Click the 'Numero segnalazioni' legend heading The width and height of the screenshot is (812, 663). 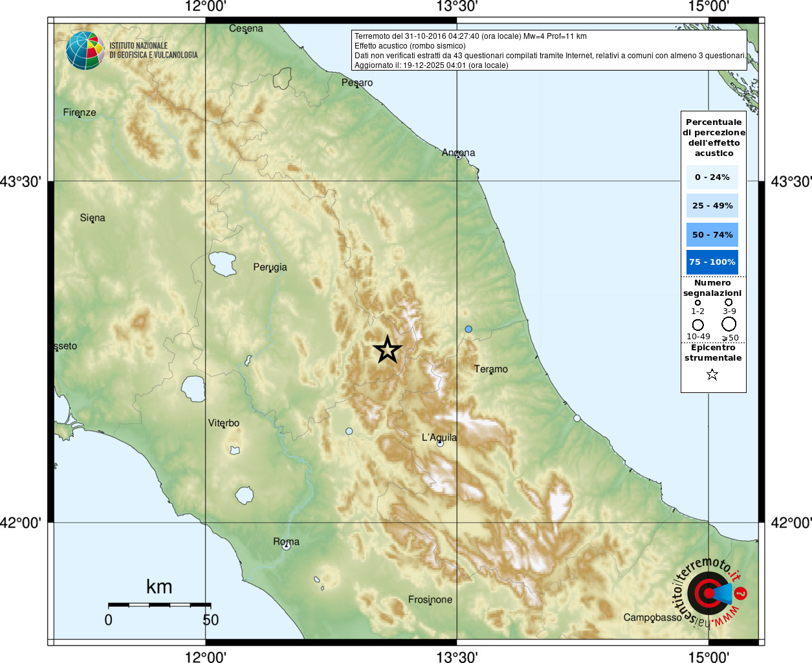(712, 288)
